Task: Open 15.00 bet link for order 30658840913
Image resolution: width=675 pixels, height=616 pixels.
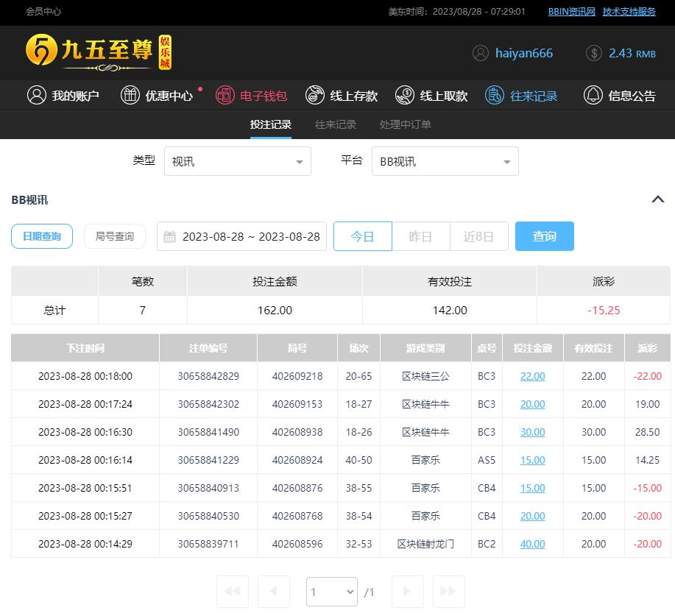Action: click(532, 488)
